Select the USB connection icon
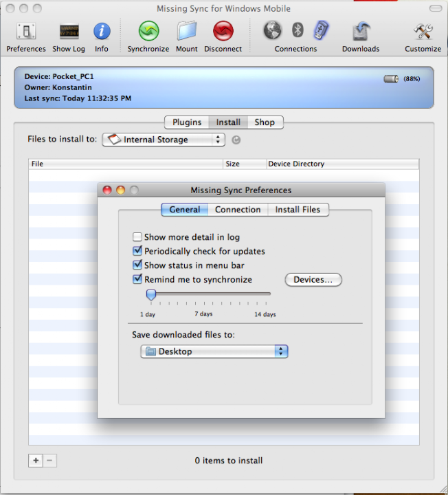 (321, 30)
